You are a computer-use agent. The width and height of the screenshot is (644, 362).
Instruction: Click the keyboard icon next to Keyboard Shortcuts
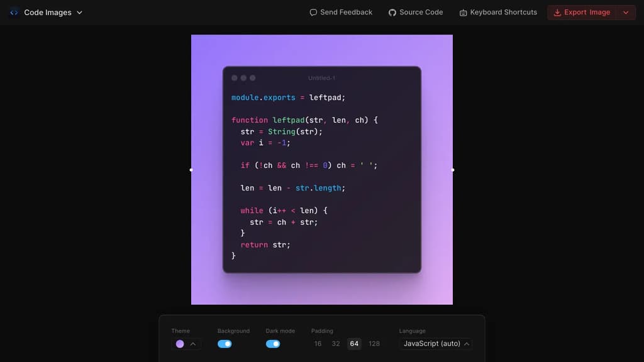(463, 12)
